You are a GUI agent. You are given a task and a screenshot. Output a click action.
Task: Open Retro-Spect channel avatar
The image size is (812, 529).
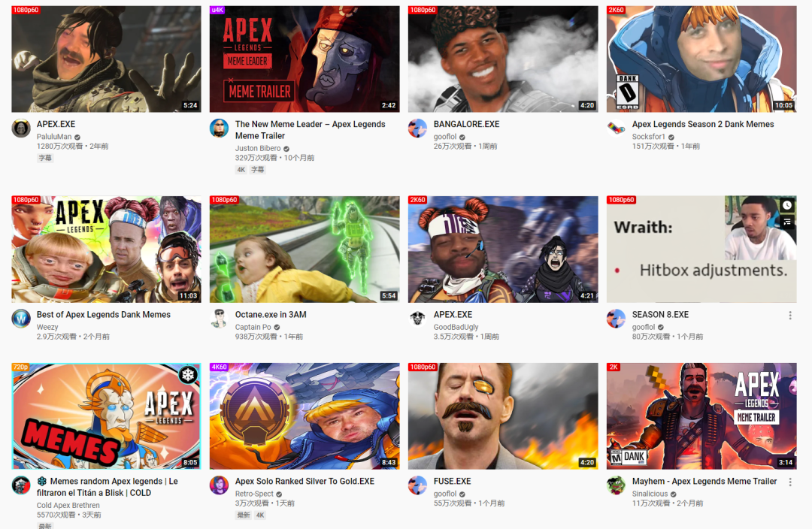pyautogui.click(x=219, y=485)
